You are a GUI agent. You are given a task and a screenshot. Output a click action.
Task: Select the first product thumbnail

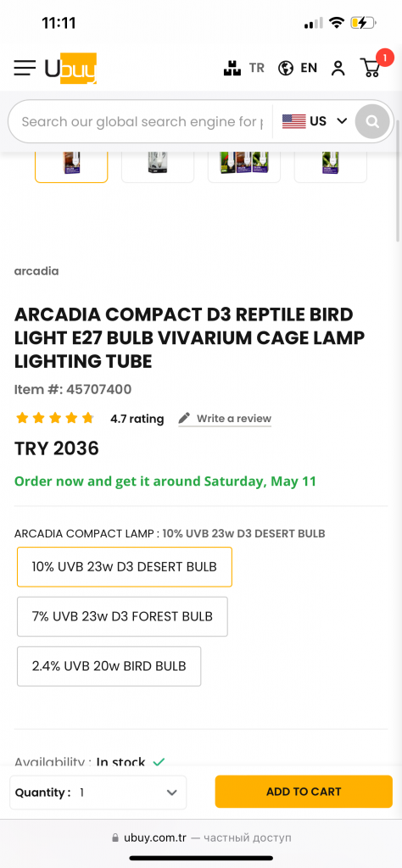71,165
